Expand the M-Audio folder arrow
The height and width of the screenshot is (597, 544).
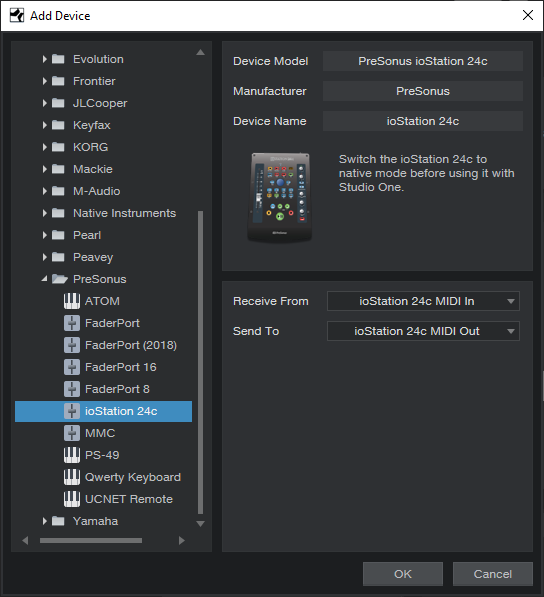click(x=45, y=191)
